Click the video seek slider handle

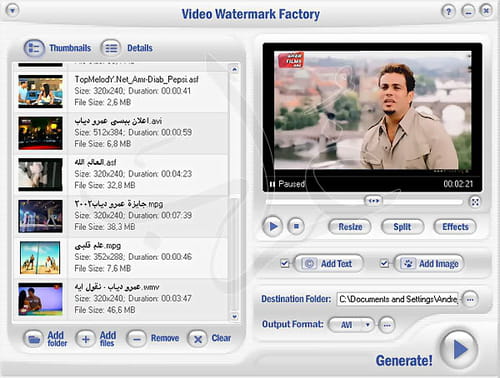(373, 201)
